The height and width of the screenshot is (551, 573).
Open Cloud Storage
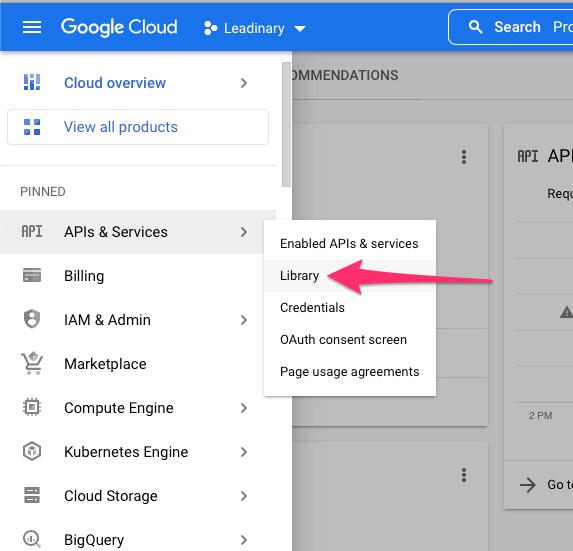(111, 496)
